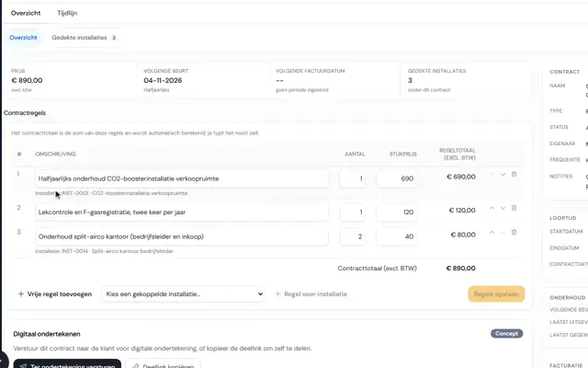
Task: Click the Omschrijving column header
Action: pyautogui.click(x=55, y=154)
